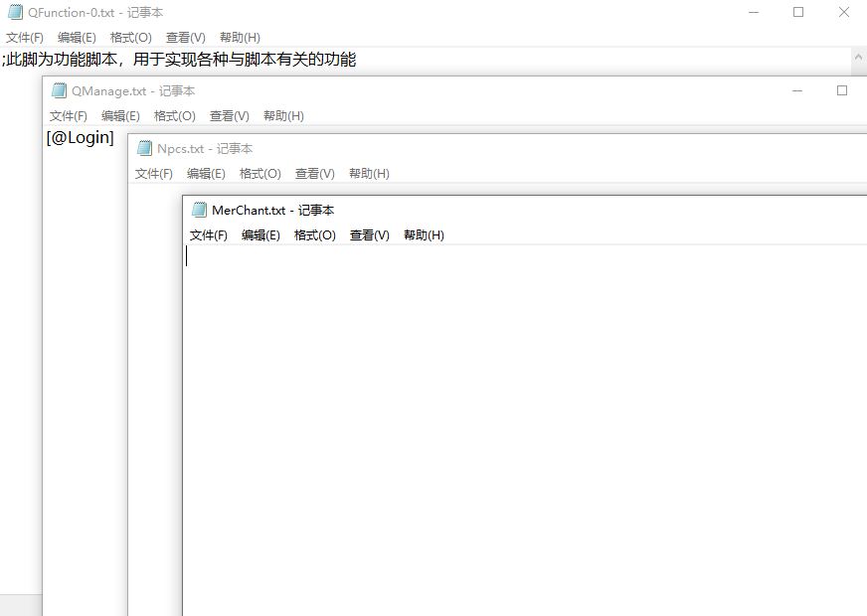Click scroll-up arrow in QFunction-0.txt scrollbar
The width and height of the screenshot is (867, 616).
859,59
